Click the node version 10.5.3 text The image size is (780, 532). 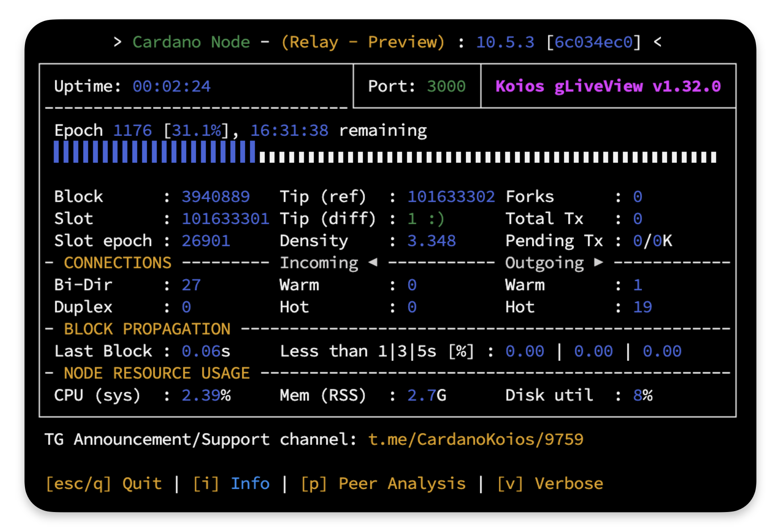pos(505,42)
